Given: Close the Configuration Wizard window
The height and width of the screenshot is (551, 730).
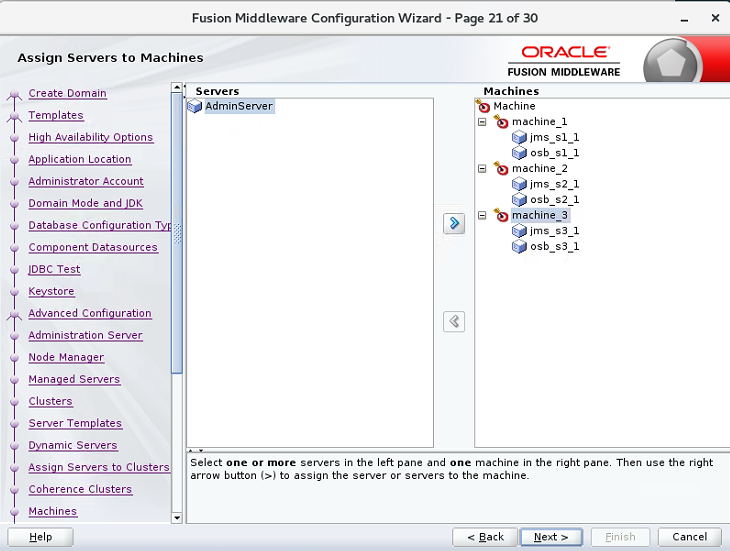Looking at the screenshot, I should (x=716, y=18).
